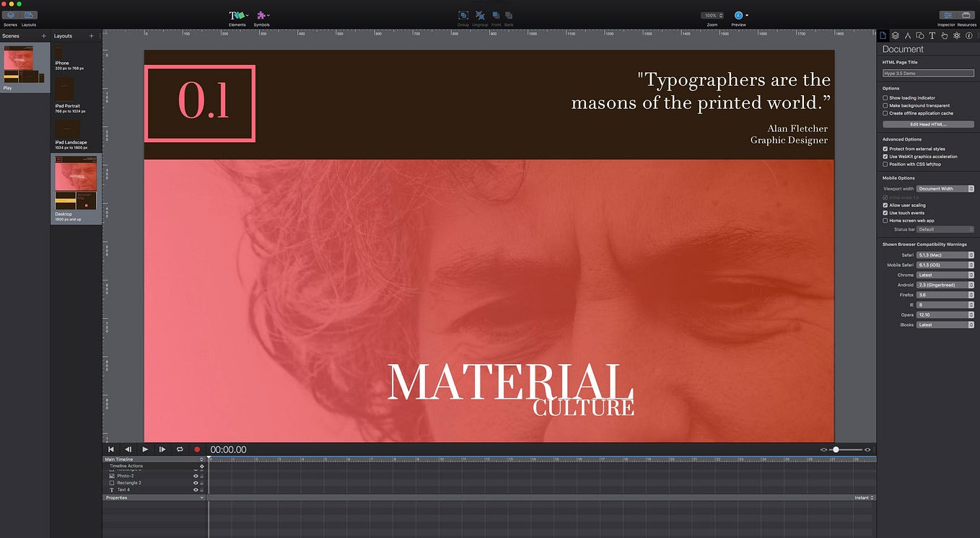Open Chrome version compatibility dropdown
Image resolution: width=980 pixels, height=538 pixels.
coord(945,275)
